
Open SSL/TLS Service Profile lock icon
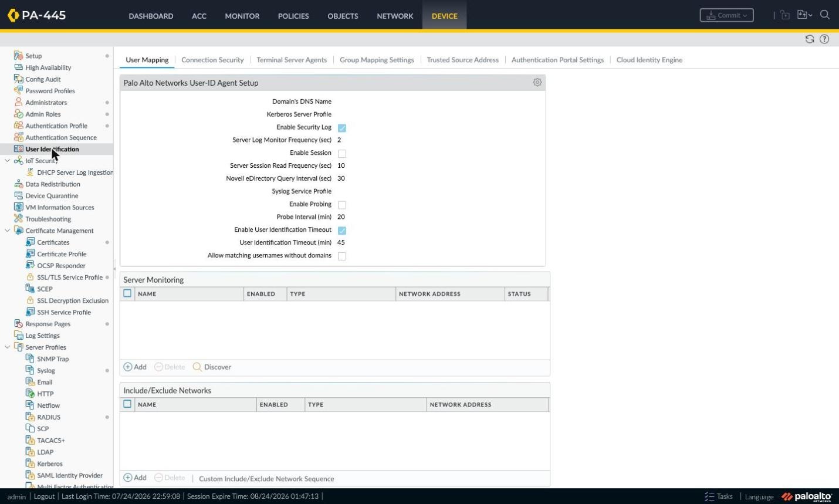(x=30, y=277)
